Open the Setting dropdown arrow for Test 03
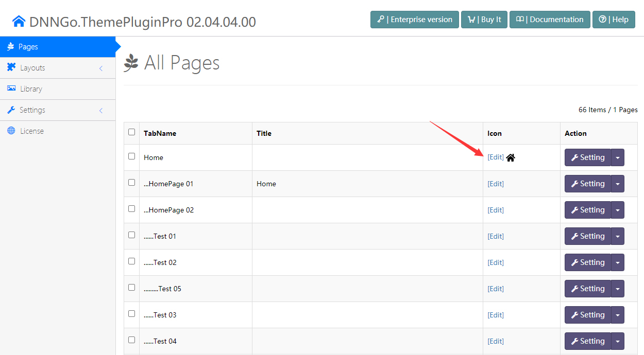The width and height of the screenshot is (644, 355). tap(618, 315)
